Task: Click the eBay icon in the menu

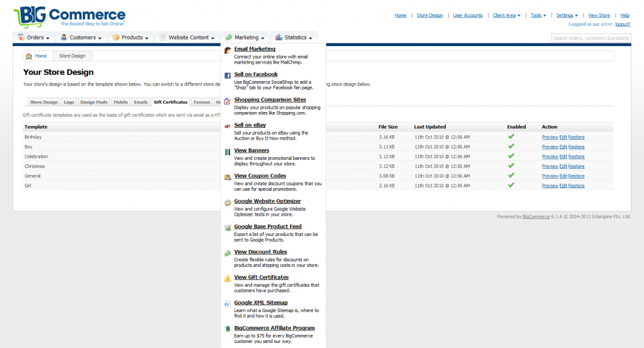Action: tap(228, 126)
